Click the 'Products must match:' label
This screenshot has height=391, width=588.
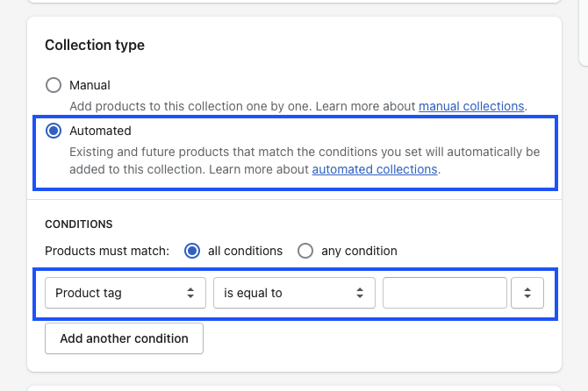coord(107,251)
